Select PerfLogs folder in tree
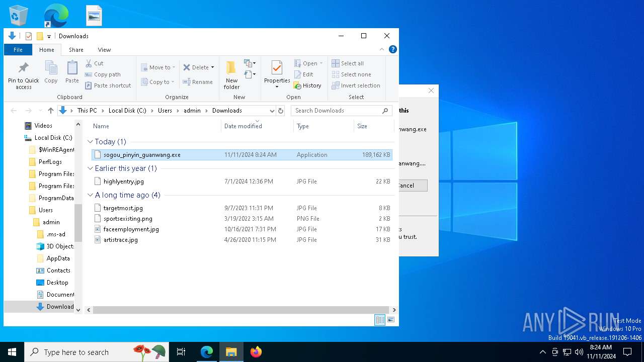This screenshot has height=362, width=644. pos(50,162)
